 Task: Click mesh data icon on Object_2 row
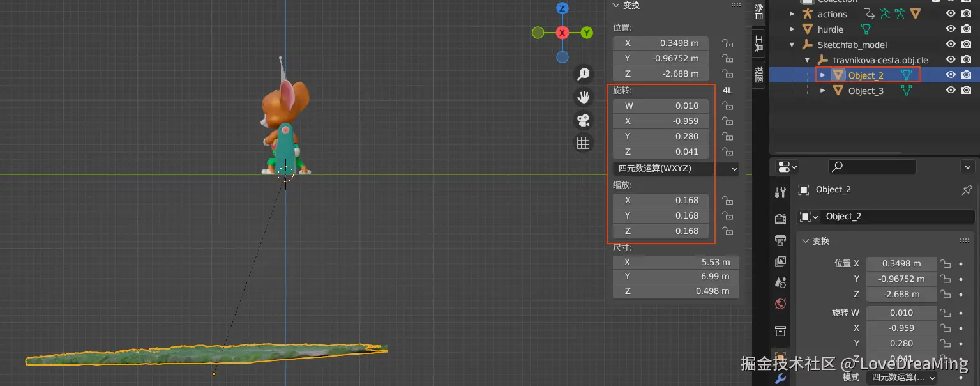(x=907, y=75)
